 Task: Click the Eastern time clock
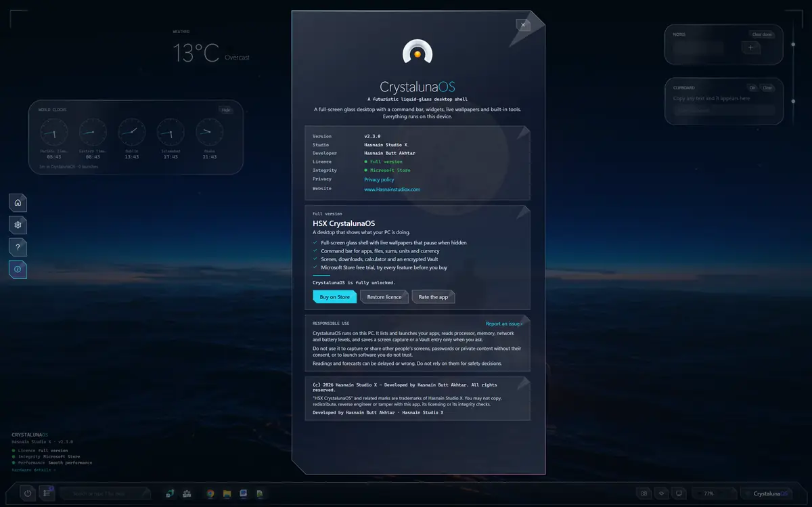[x=93, y=139]
